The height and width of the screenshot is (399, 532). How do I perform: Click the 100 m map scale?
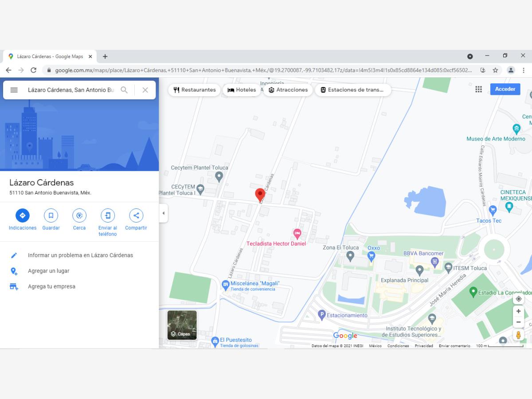[x=500, y=346]
